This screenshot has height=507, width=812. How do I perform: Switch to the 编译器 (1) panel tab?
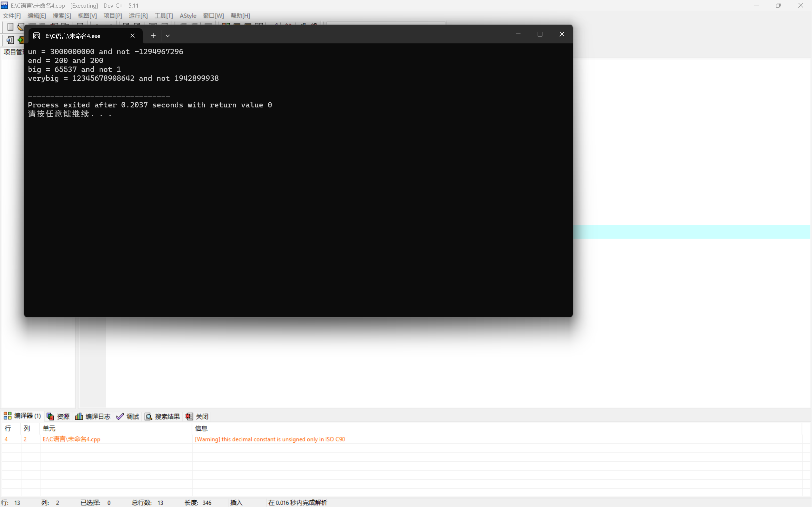(x=23, y=416)
